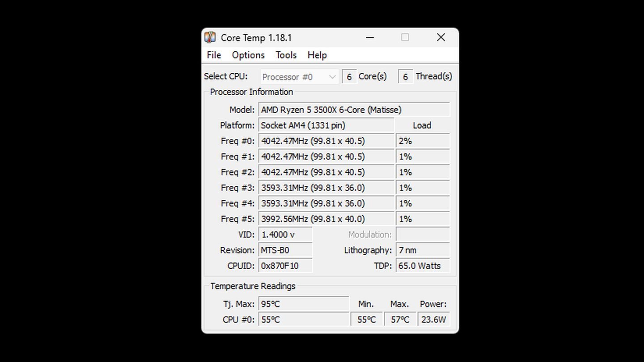Click the Freq #2 value field
The image size is (644, 362).
click(326, 172)
